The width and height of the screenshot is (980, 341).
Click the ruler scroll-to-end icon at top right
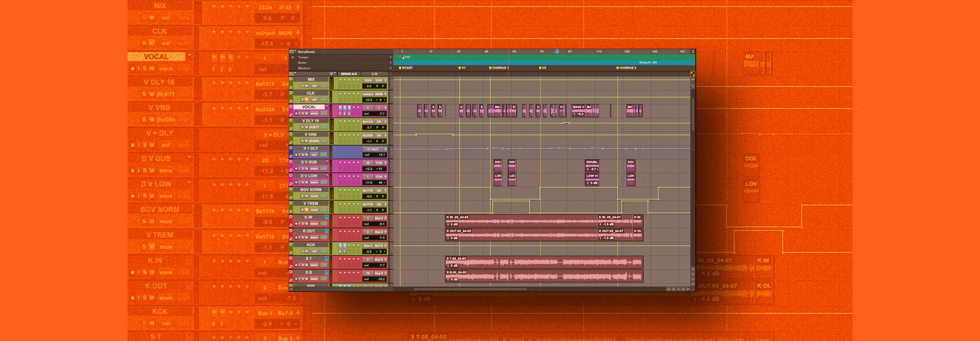click(692, 52)
